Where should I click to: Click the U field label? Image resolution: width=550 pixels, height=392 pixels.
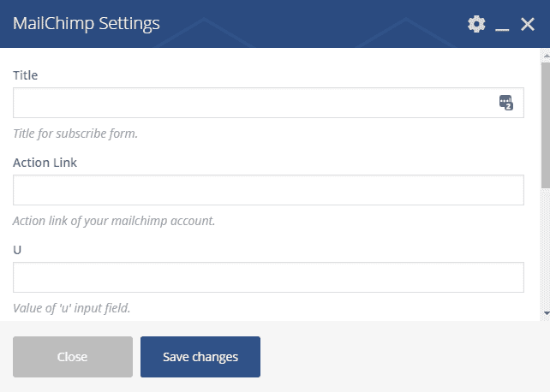(17, 250)
